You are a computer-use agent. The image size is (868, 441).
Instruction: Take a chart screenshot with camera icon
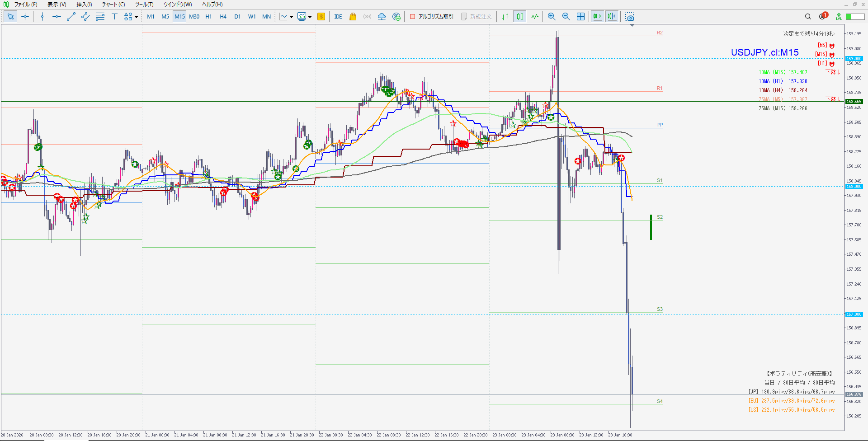pyautogui.click(x=630, y=17)
